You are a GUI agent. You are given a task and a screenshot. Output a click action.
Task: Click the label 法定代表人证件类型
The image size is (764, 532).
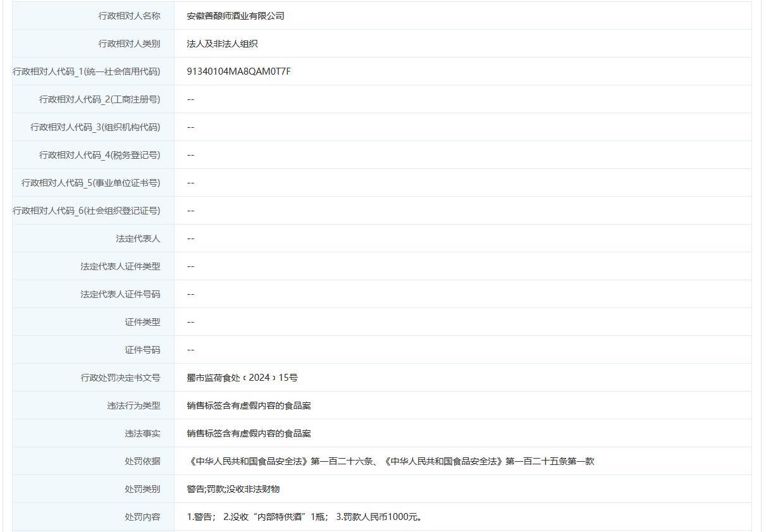120,266
